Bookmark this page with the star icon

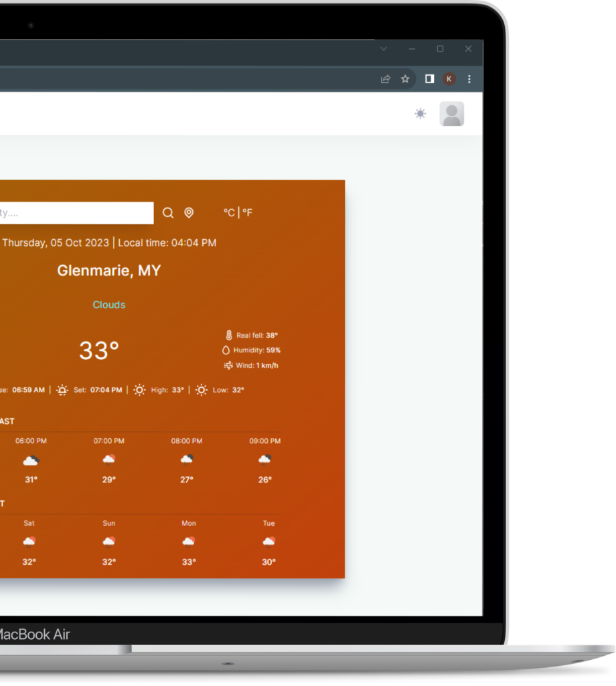click(405, 79)
